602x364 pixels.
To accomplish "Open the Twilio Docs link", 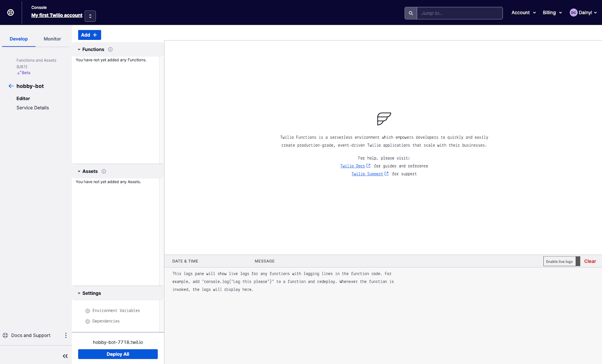I will click(x=353, y=166).
